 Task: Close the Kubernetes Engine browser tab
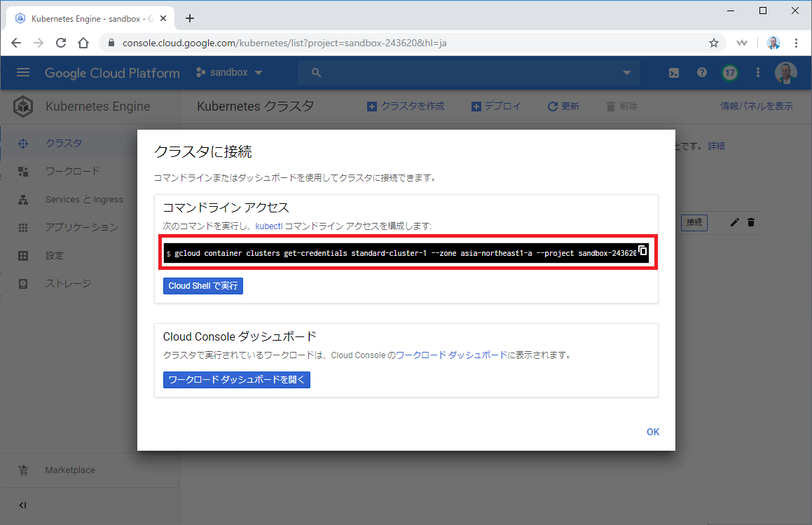[163, 19]
